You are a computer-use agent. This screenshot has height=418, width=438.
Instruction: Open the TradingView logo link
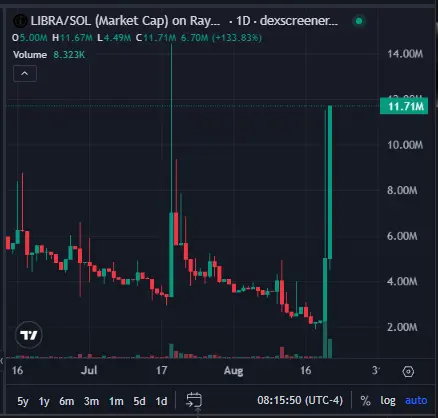29,335
